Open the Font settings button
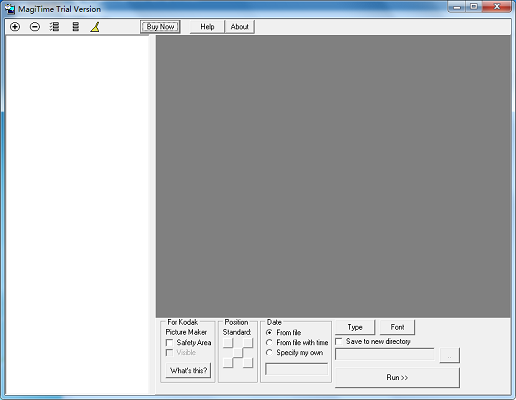 pos(397,327)
